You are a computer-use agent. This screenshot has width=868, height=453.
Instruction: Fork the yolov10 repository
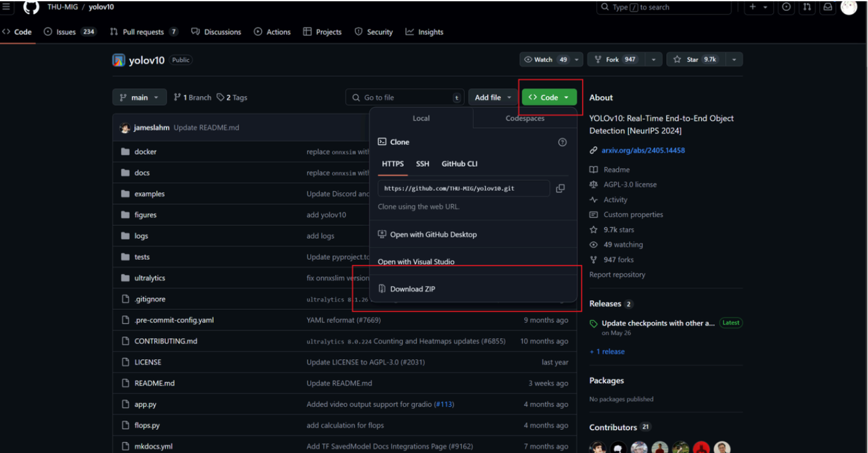click(617, 60)
